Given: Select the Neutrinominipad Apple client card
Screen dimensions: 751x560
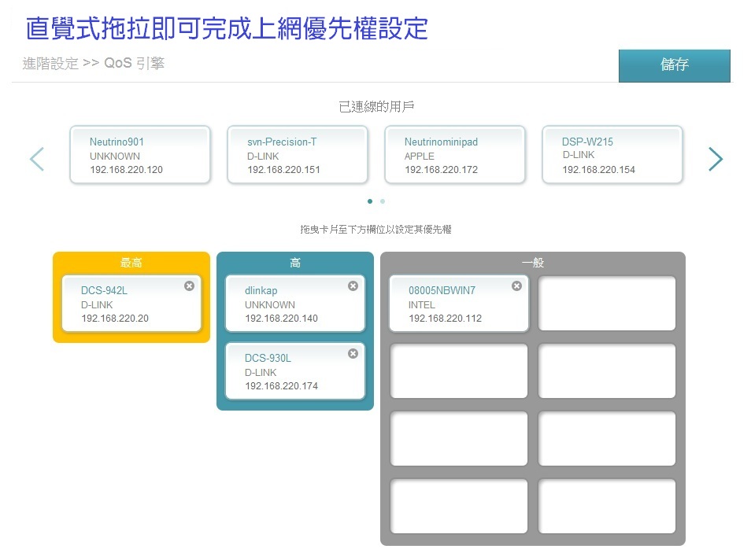Looking at the screenshot, I should [455, 155].
